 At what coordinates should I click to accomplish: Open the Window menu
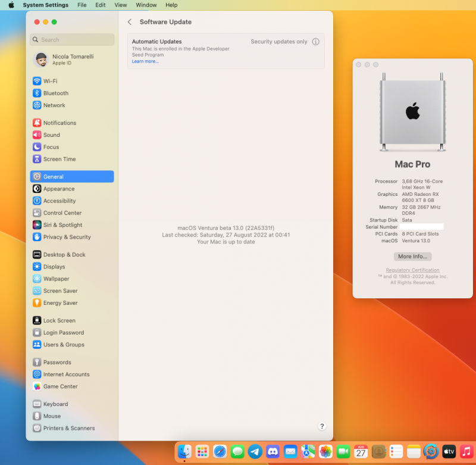point(146,5)
